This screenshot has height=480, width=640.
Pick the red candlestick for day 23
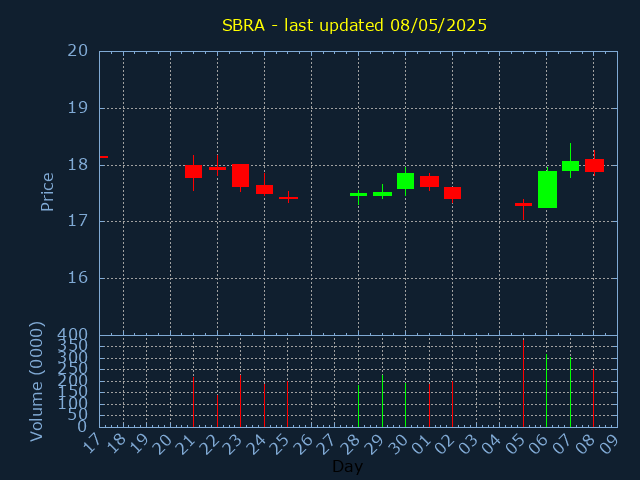240,176
